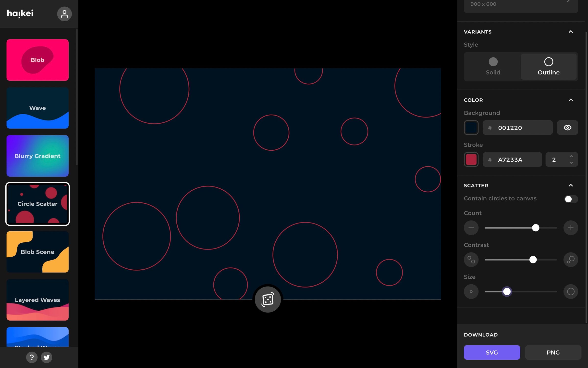Collapse the Color section chevron
The height and width of the screenshot is (368, 588).
pos(571,100)
